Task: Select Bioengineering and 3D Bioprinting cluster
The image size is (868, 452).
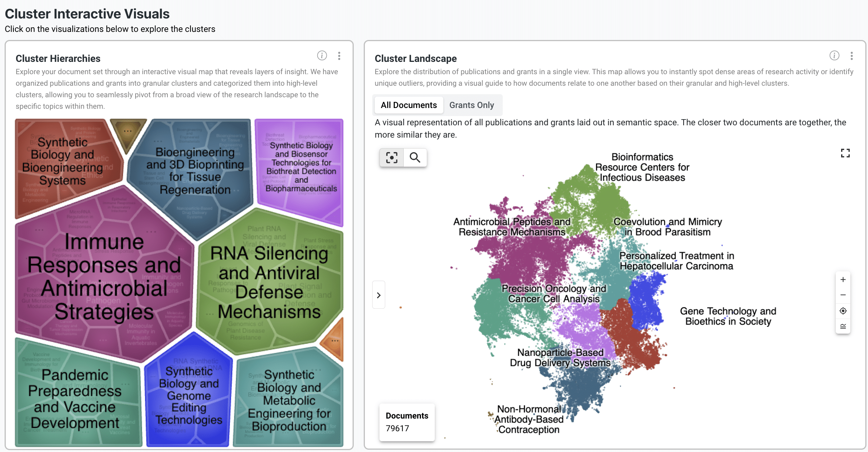Action: click(x=195, y=171)
